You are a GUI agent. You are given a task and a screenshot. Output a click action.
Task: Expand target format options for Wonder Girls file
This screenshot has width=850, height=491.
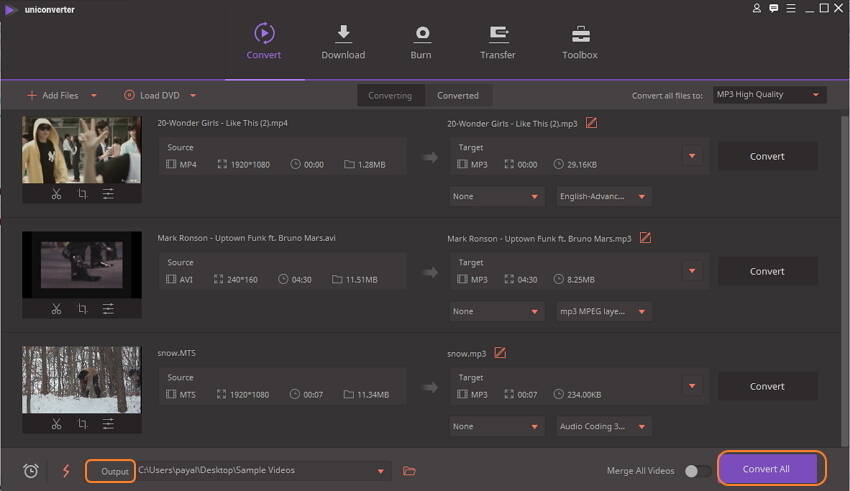click(692, 156)
